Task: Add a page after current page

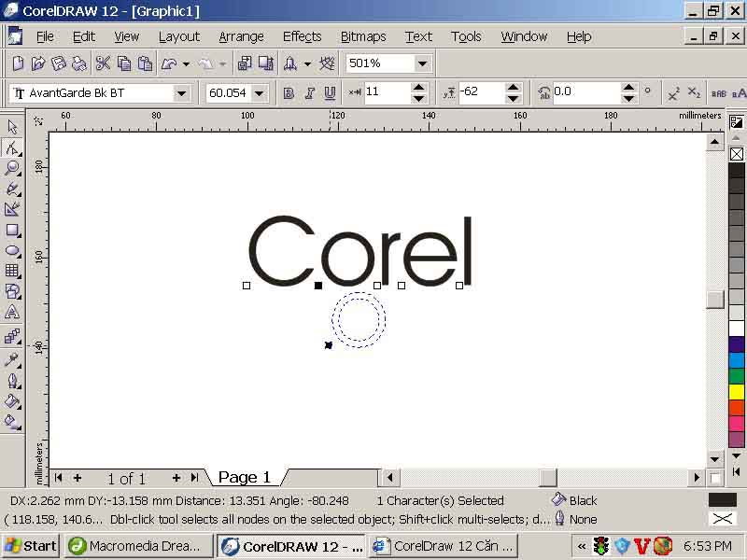Action: (x=176, y=477)
